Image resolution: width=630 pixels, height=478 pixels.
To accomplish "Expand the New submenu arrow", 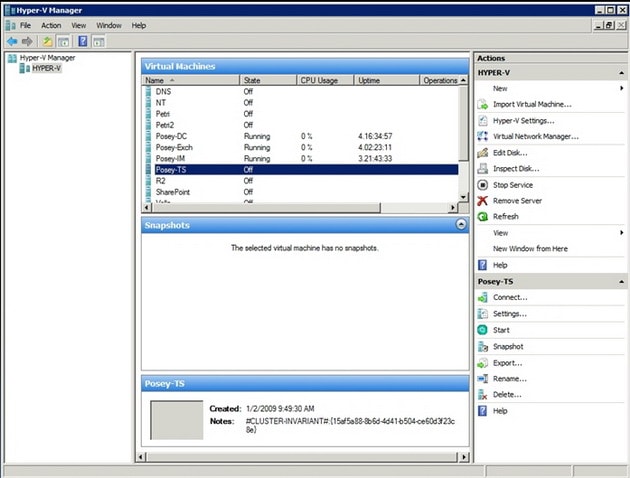I will 622,88.
